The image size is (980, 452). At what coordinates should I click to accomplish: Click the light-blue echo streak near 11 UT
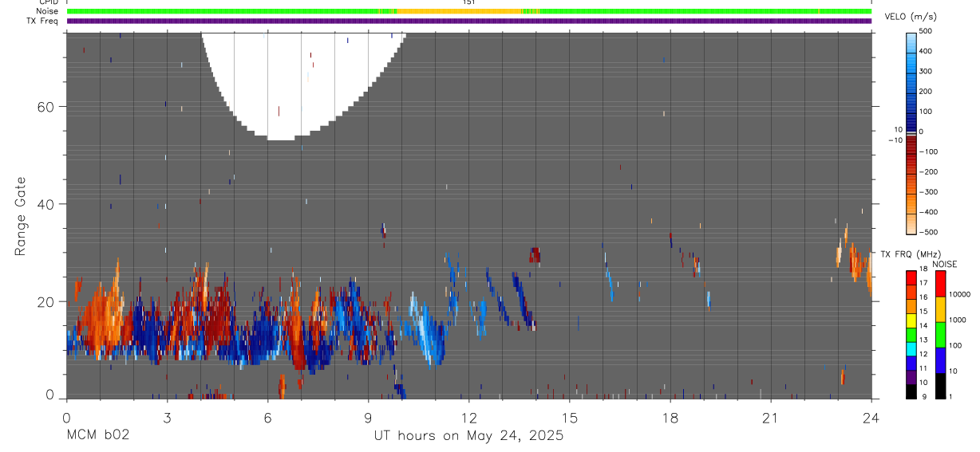click(426, 331)
